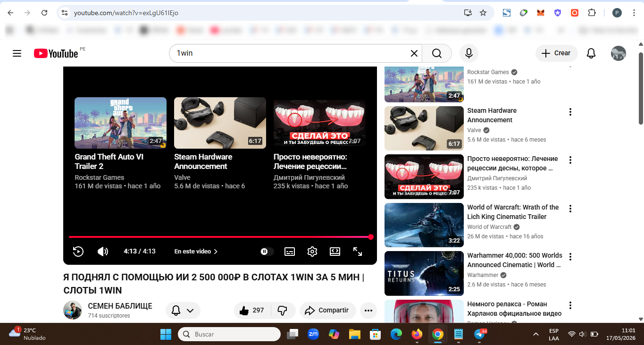Open 'Немного релакса - Роман Харланов' title
Screen dimensions: 644x345
514,309
